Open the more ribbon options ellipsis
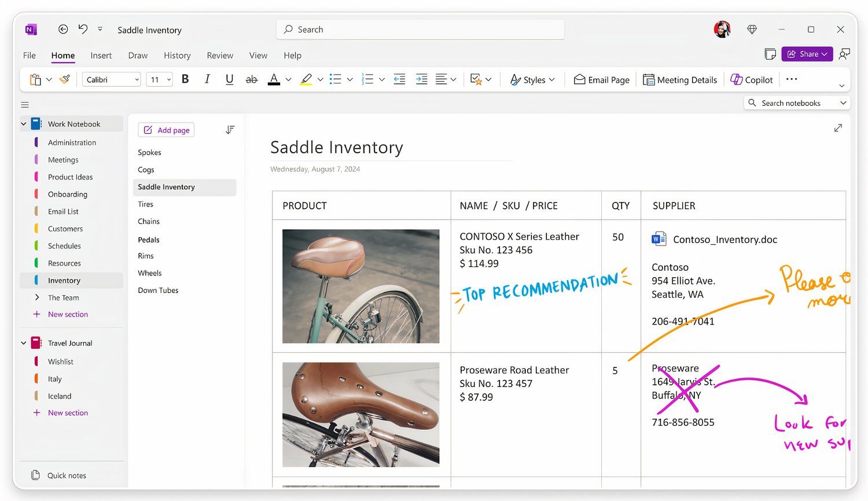The image size is (868, 501). (x=792, y=79)
